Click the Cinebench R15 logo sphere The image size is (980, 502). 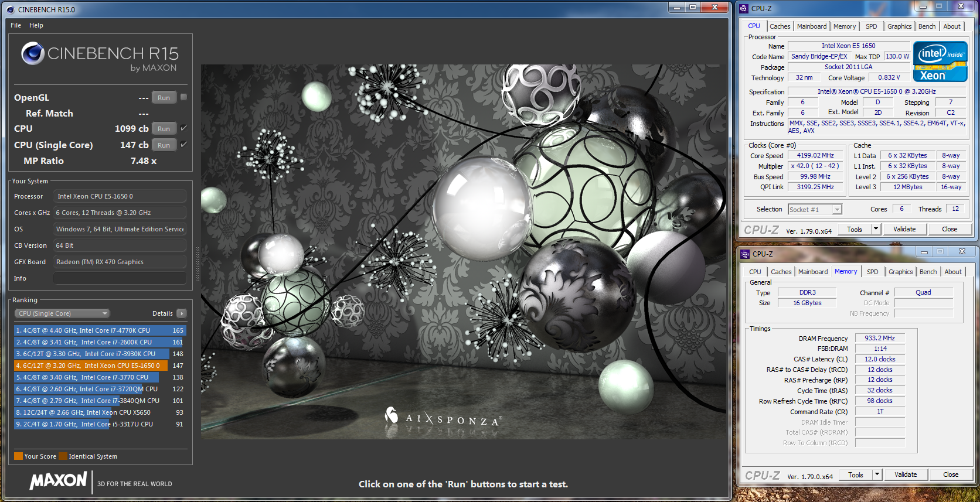[33, 54]
